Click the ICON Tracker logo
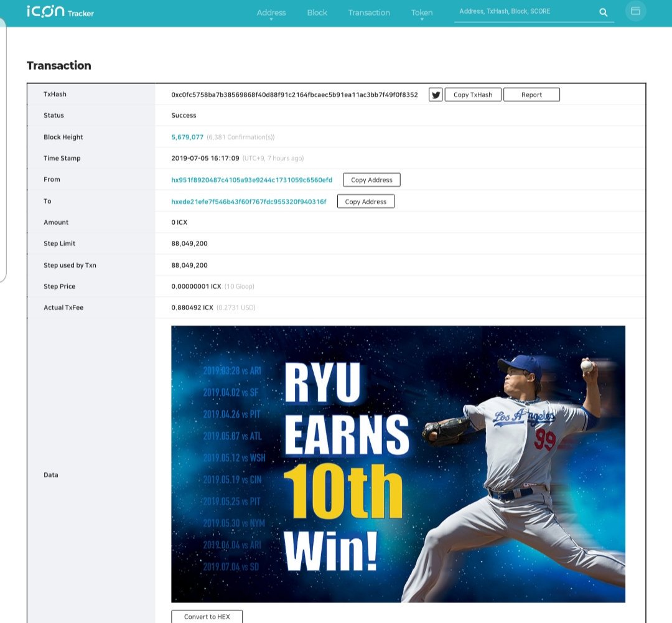Image resolution: width=672 pixels, height=623 pixels. click(x=60, y=12)
